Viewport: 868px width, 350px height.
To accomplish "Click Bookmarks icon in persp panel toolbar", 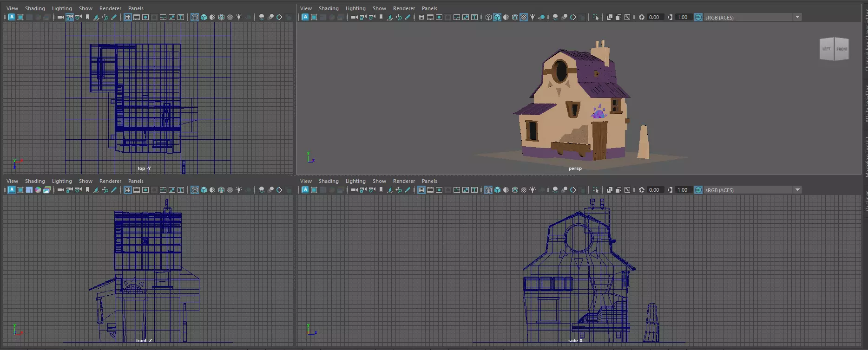I will click(381, 17).
